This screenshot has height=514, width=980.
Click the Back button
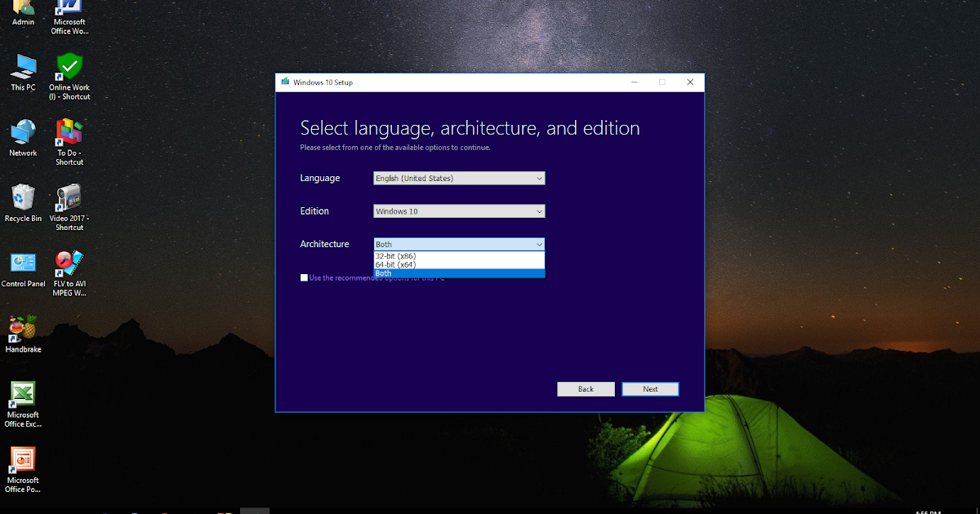[x=586, y=389]
